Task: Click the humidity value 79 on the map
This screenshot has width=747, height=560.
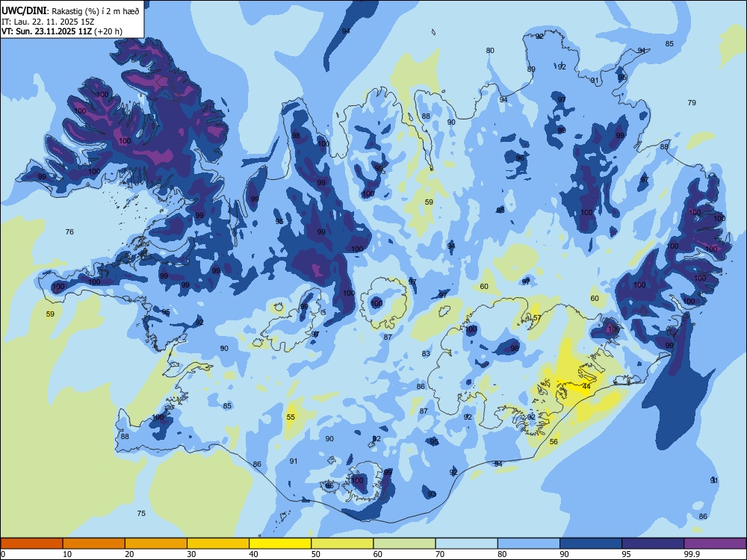Action: point(692,102)
